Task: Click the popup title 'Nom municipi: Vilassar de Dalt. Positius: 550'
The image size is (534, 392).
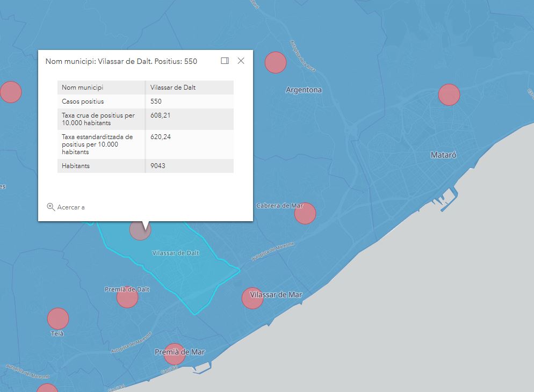Action: pyautogui.click(x=121, y=61)
